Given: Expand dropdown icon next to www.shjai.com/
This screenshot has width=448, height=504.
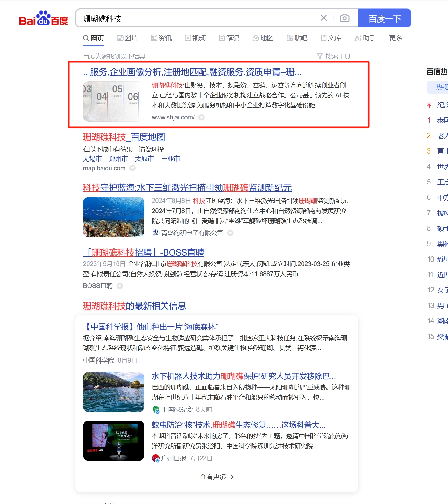Looking at the screenshot, I should 202,118.
